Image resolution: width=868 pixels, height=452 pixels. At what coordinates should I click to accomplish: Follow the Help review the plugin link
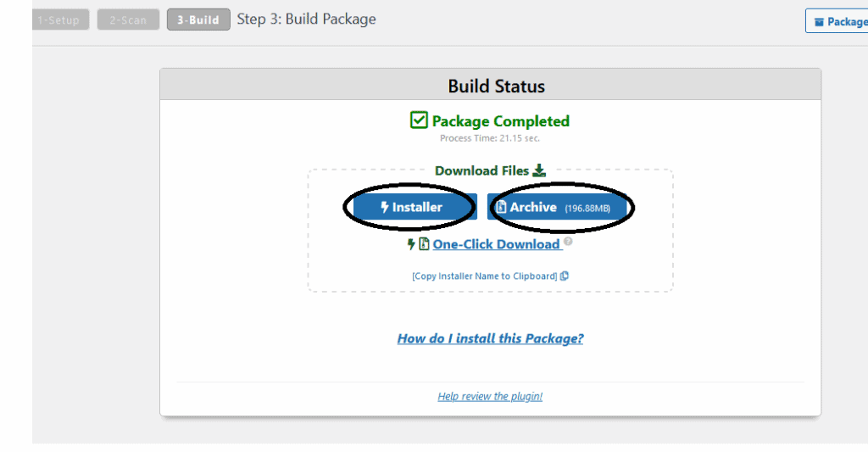click(x=490, y=396)
